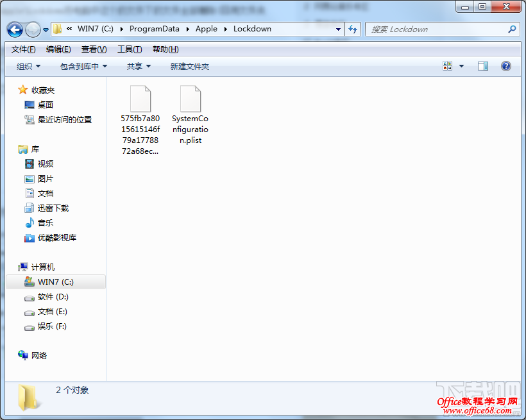Viewport: 526px width, 420px height.
Task: Click the Forward navigation arrow
Action: 33,30
